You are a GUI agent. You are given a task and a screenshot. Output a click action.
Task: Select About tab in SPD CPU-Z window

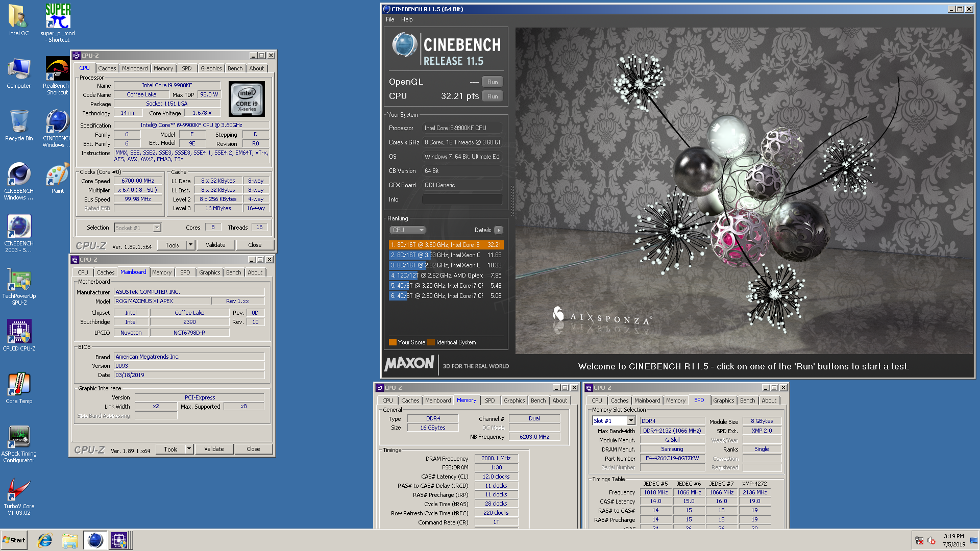click(769, 400)
